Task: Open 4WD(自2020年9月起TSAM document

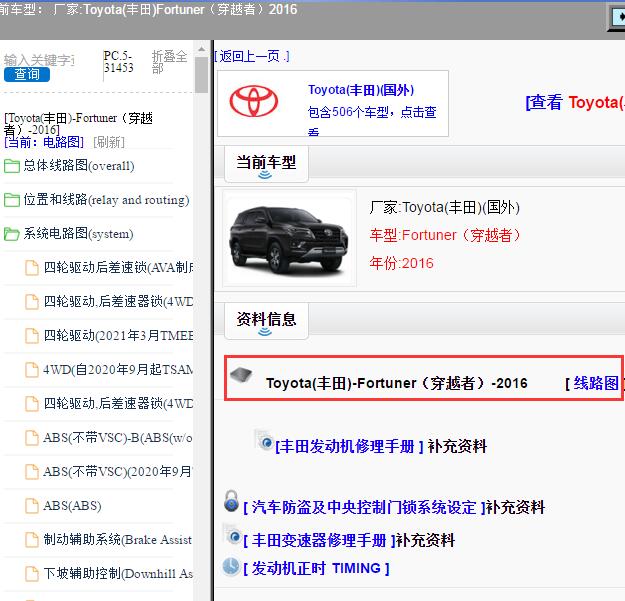Action: coord(118,369)
